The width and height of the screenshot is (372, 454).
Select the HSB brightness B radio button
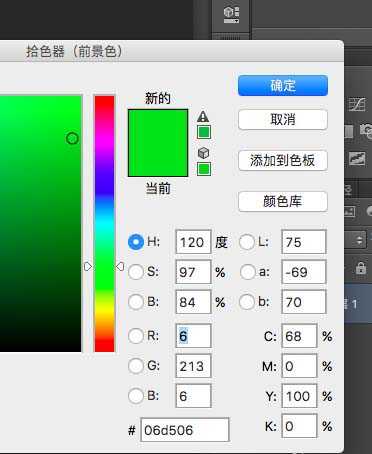pos(136,302)
